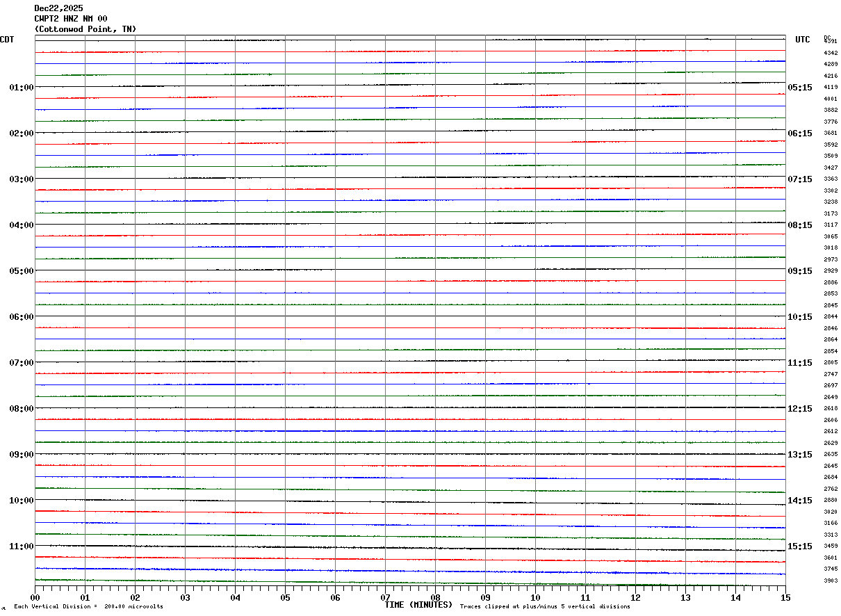Click the Traces clipped at plus/minus 5 note
The image size is (841, 616).
click(x=545, y=607)
